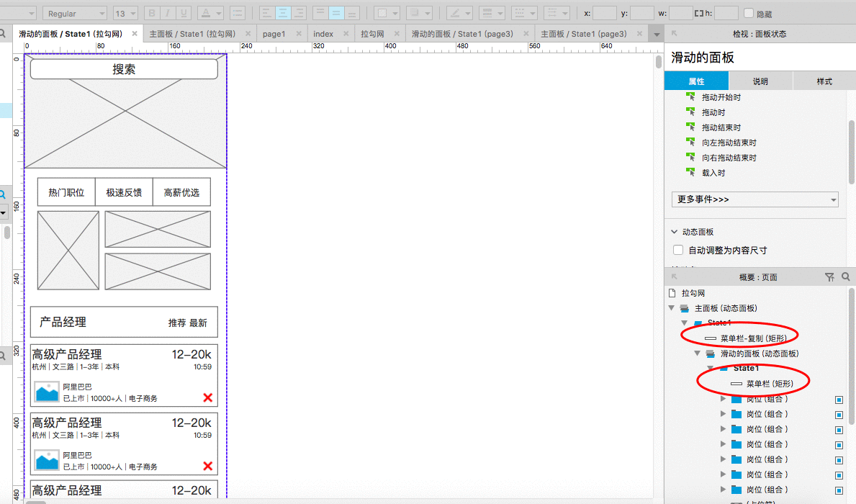Screen dimensions: 856x504
Task: Toggle bold text formatting
Action: (x=152, y=13)
